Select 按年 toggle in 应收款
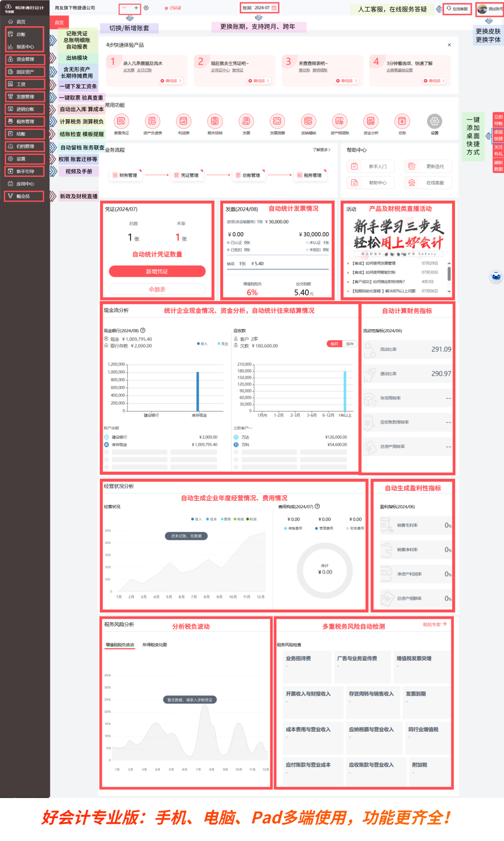The width and height of the screenshot is (504, 841). [x=350, y=344]
